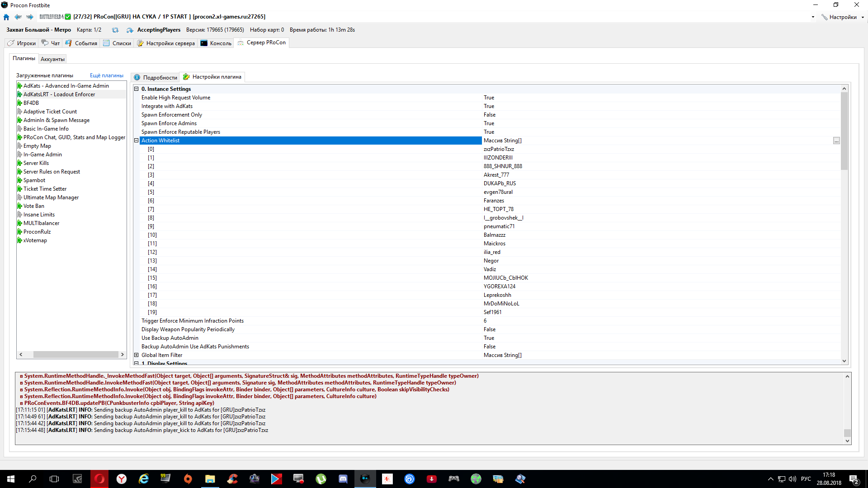Select the MULTIbalancer plugin
Image resolution: width=868 pixels, height=488 pixels.
pos(41,223)
